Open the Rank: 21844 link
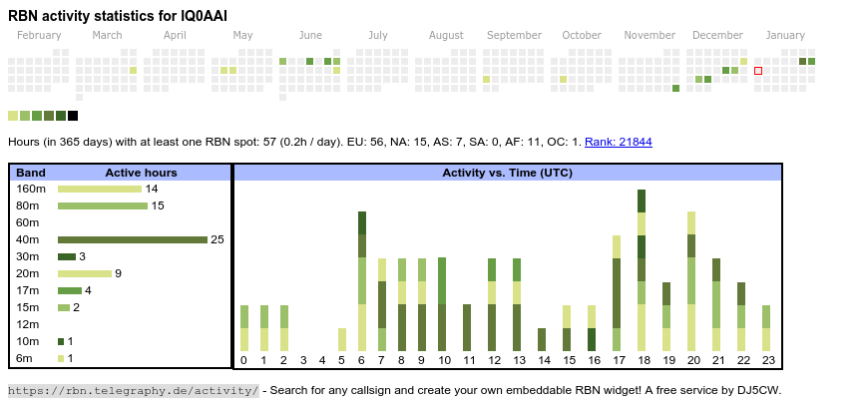The image size is (868, 406). pyautogui.click(x=618, y=142)
